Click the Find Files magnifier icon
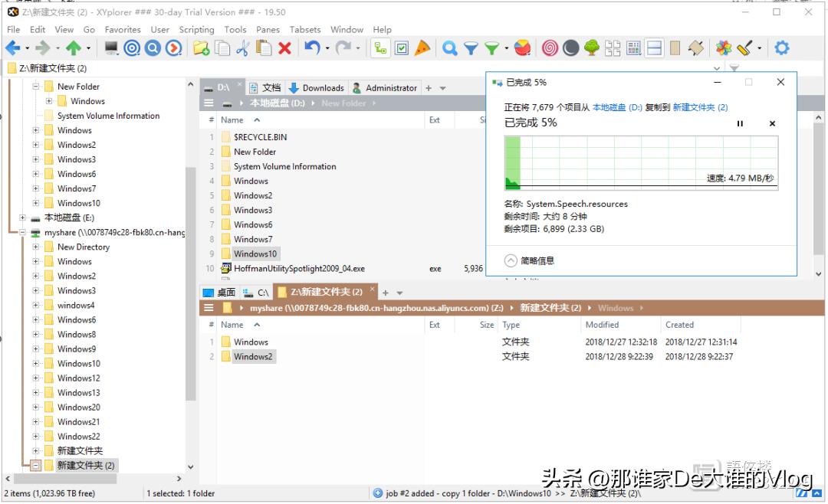The image size is (828, 504). (451, 47)
